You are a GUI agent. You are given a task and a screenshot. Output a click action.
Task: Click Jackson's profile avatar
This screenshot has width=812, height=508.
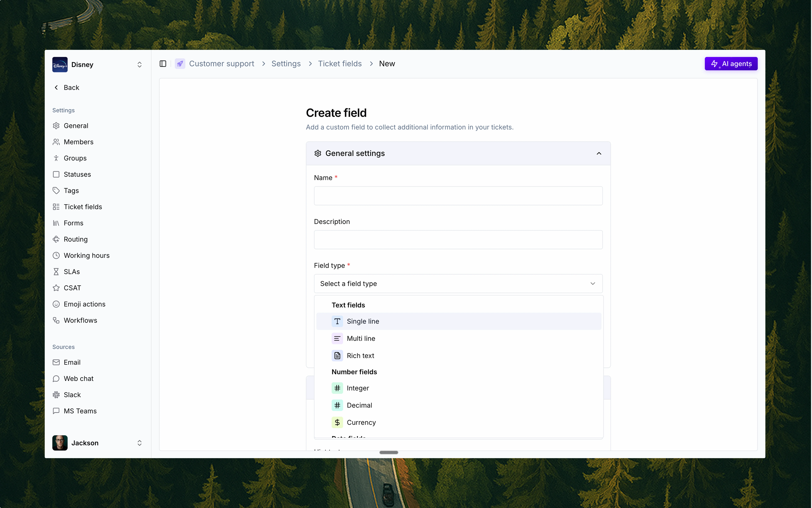point(60,443)
